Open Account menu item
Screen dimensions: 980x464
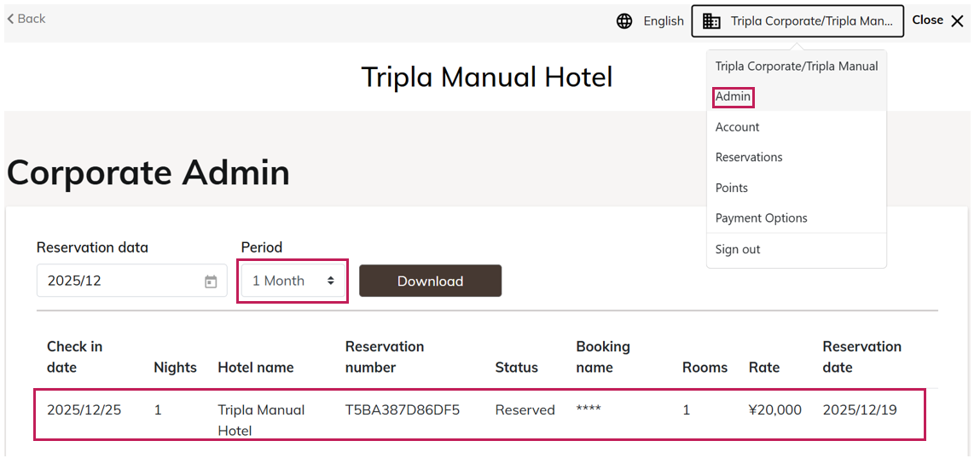click(x=737, y=127)
